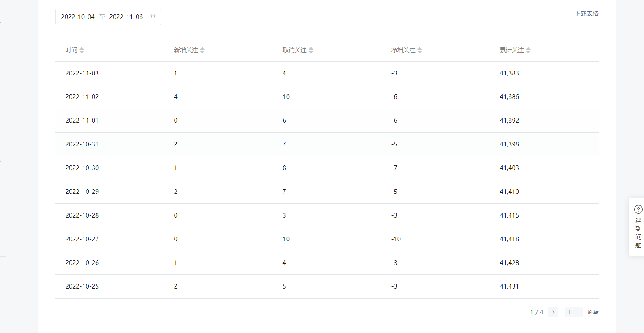Open 遇到问题 help panel
The image size is (644, 333).
click(638, 227)
